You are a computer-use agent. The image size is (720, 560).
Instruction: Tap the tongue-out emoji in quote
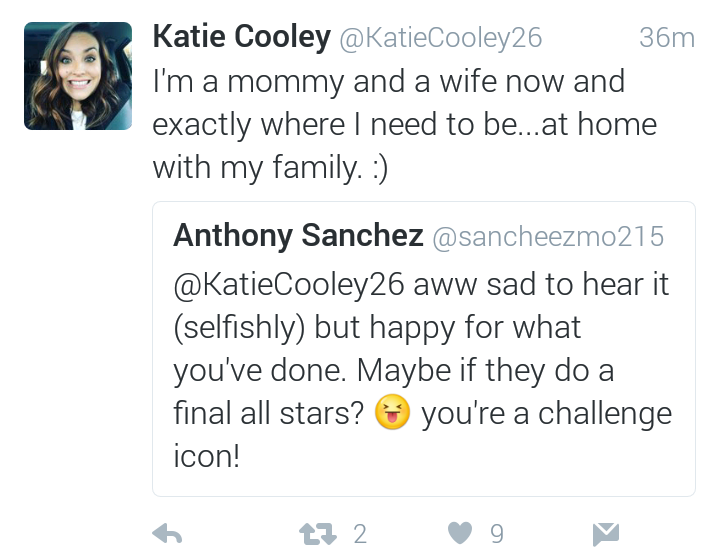pos(392,412)
